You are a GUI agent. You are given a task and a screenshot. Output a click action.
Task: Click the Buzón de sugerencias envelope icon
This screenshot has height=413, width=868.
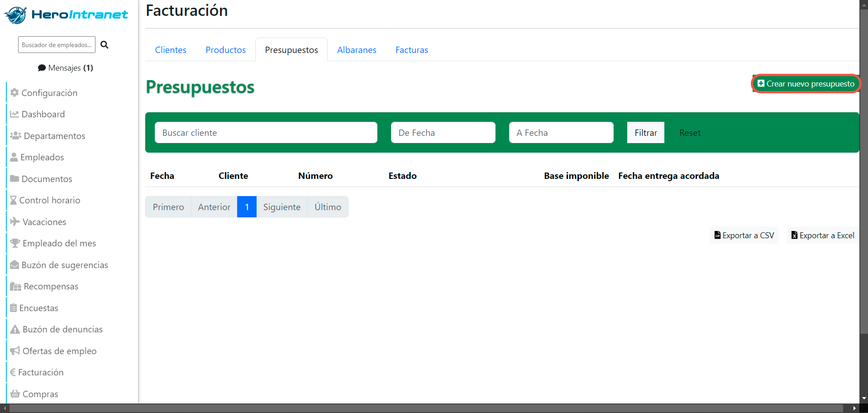14,264
